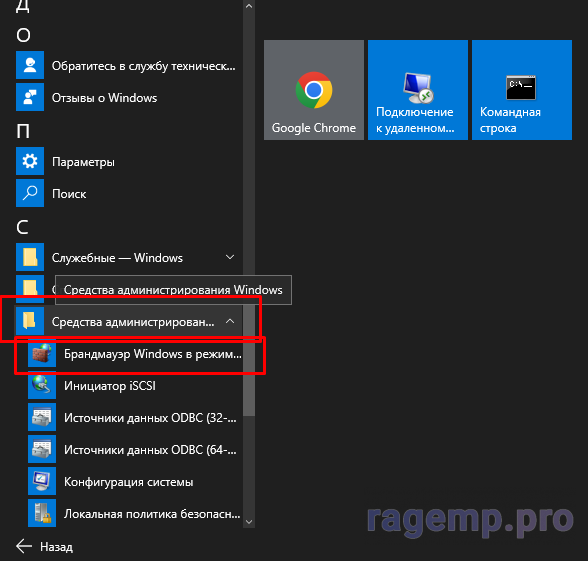Select Средства администрирован... folder label

133,322
